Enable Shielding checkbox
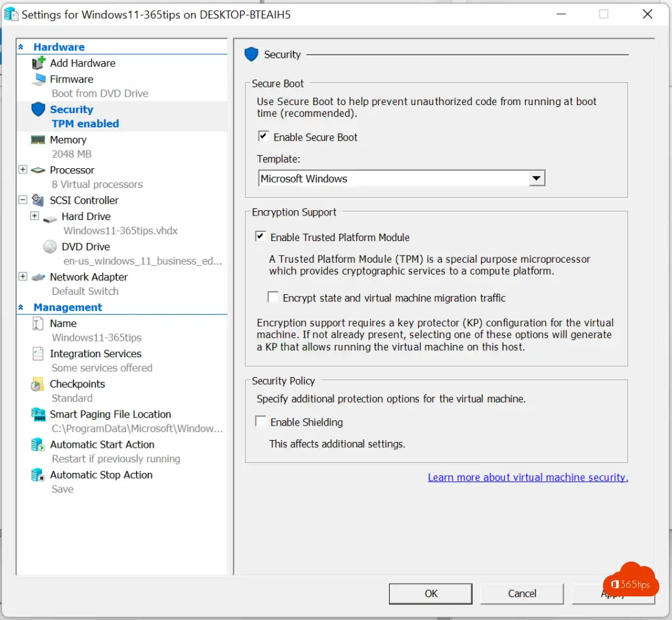Screen dimensions: 672x620 tap(261, 422)
